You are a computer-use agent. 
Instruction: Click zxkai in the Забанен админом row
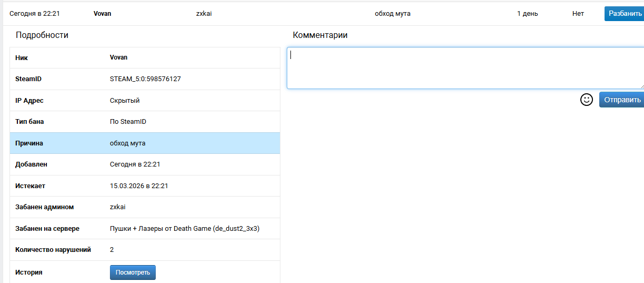pyautogui.click(x=118, y=207)
